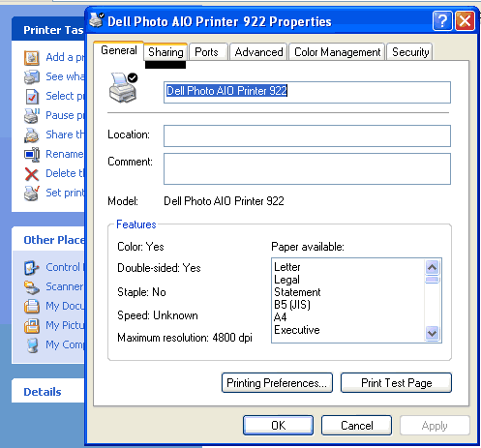Click the Share this printer icon
This screenshot has height=448, width=481.
point(32,135)
